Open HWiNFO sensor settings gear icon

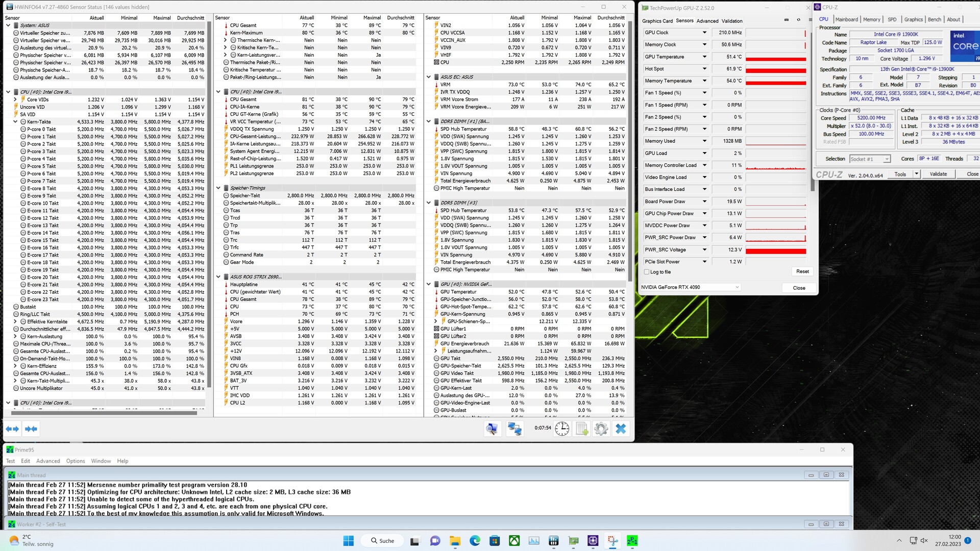pyautogui.click(x=601, y=429)
